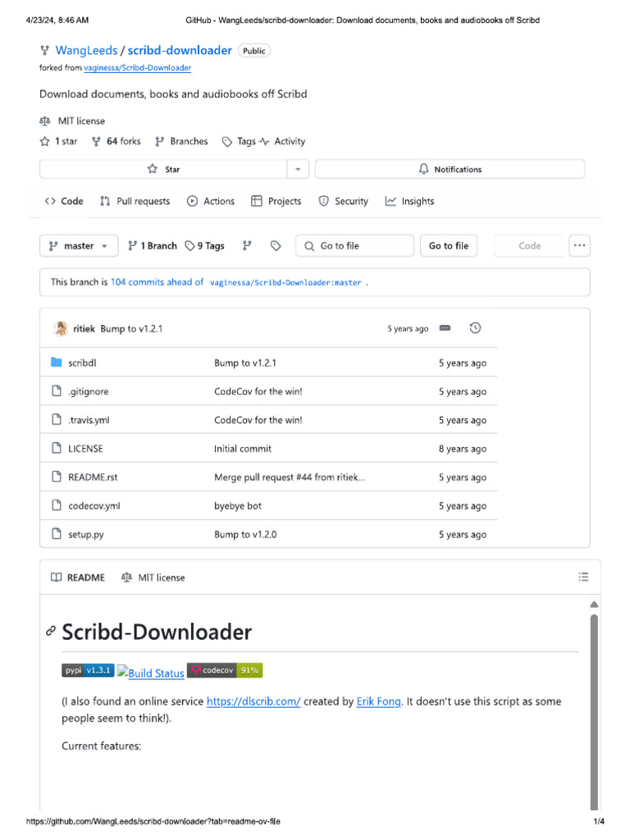630x840 pixels.
Task: Open the codecov 91% badge
Action: click(225, 670)
